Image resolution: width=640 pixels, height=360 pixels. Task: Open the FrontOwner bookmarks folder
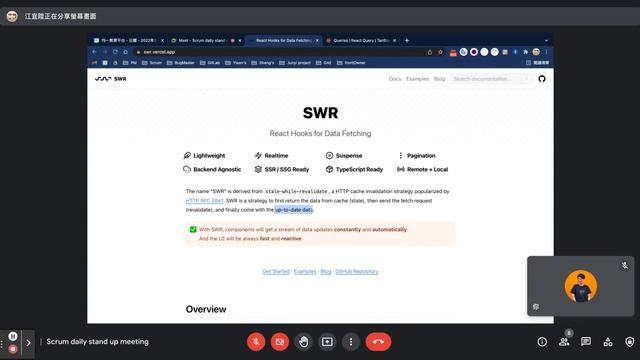tap(351, 63)
